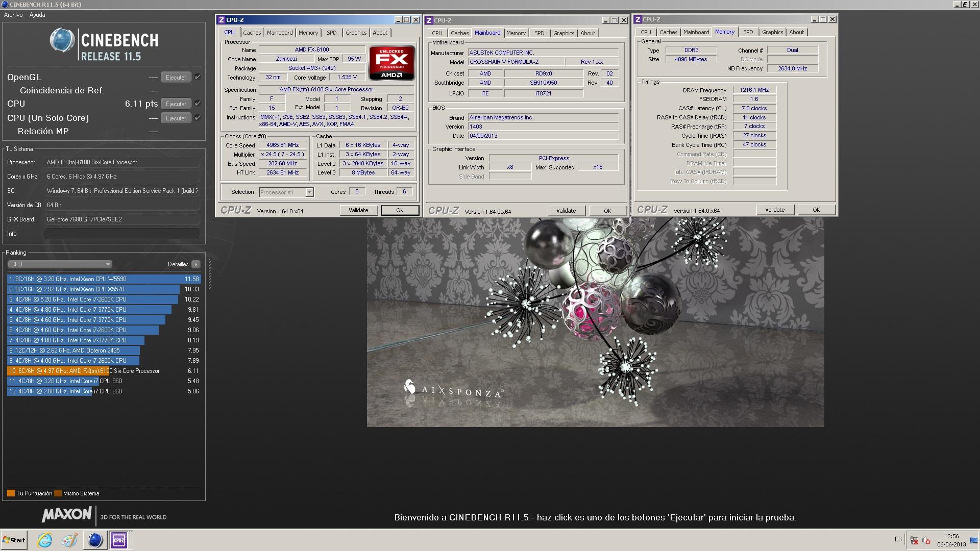Select ranking row Intel Core i7 CPU 860
Screen dimensions: 980x551
[104, 391]
